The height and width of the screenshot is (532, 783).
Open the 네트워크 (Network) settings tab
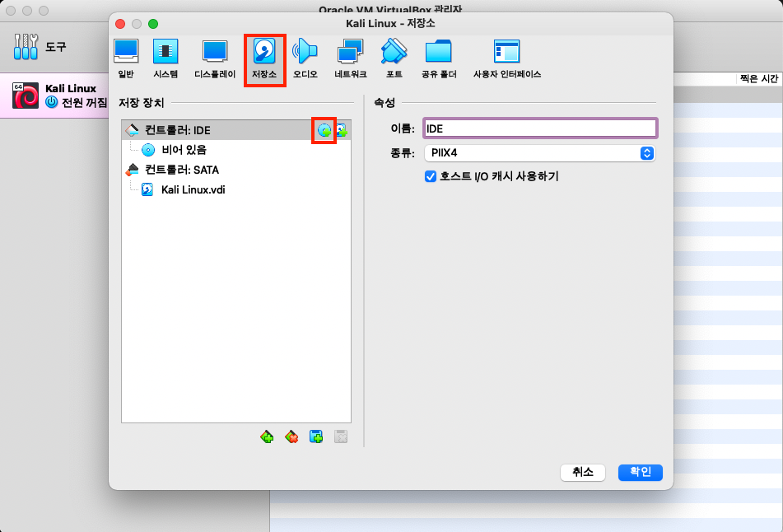click(x=351, y=59)
